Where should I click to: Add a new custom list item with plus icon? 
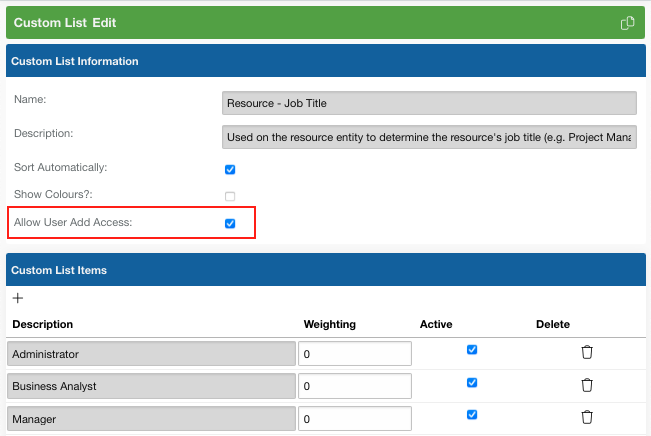click(x=18, y=298)
